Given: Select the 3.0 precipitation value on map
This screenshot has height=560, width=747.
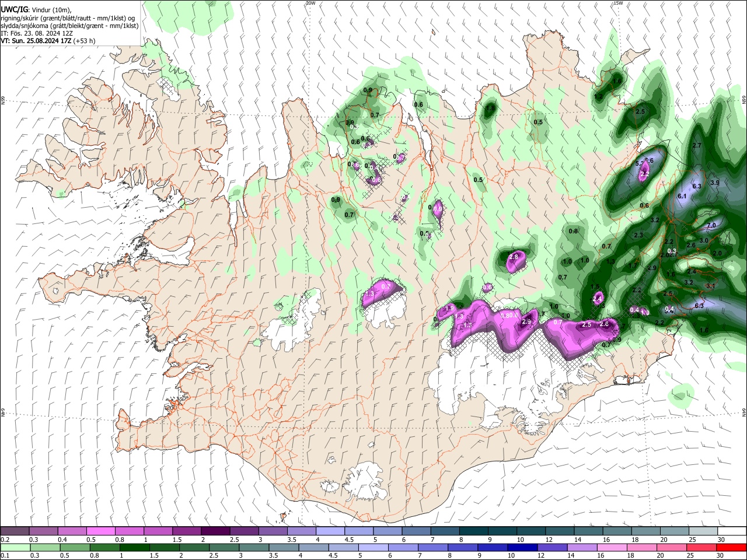Looking at the screenshot, I should 703,240.
